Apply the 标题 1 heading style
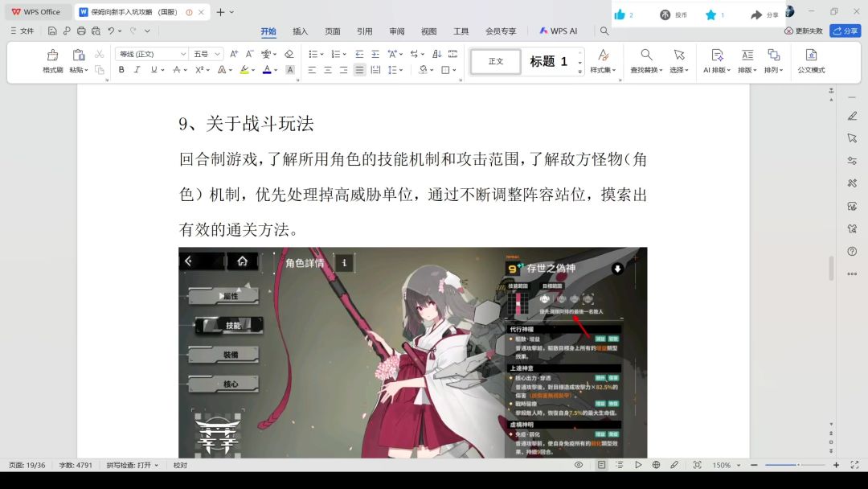 pos(549,61)
